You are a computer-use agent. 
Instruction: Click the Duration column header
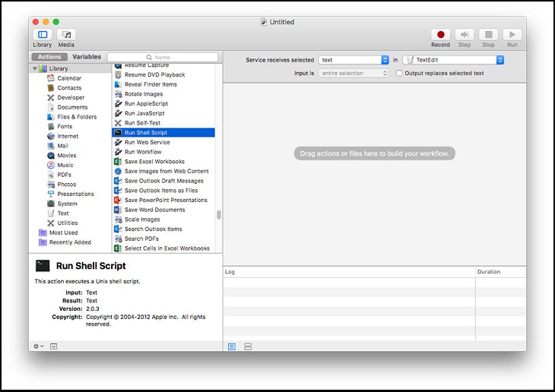pyautogui.click(x=500, y=272)
